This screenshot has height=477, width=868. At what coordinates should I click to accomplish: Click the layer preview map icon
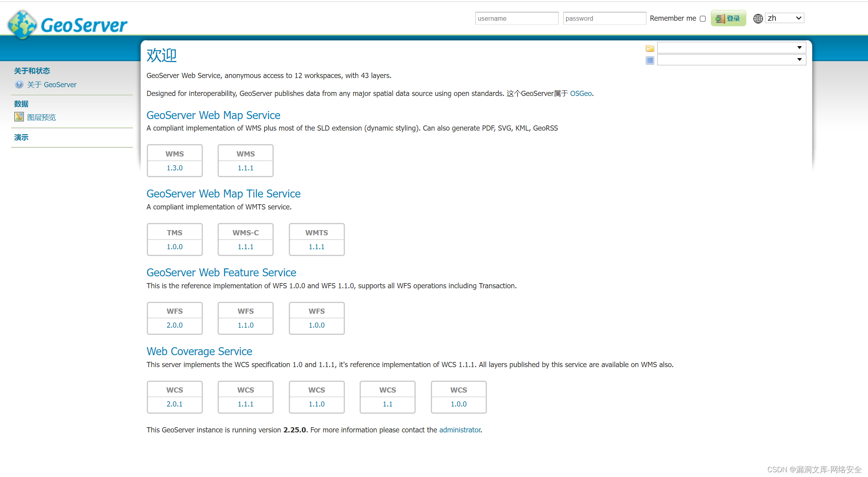coord(19,117)
